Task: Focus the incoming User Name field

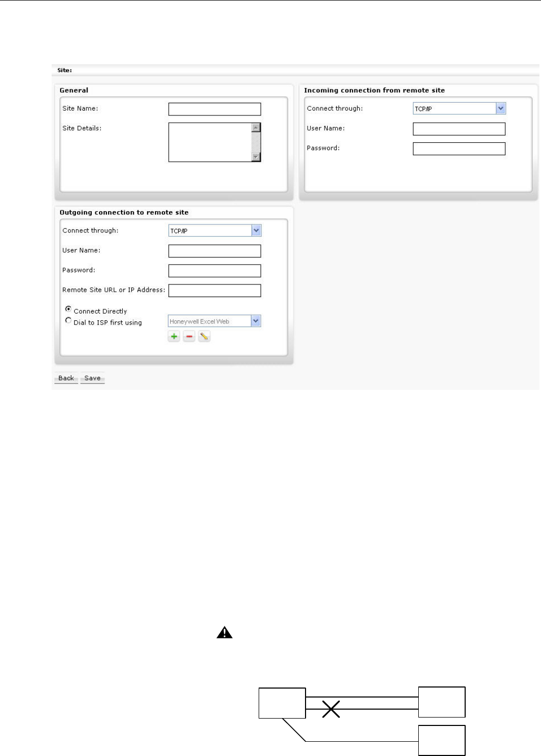Action: point(459,129)
